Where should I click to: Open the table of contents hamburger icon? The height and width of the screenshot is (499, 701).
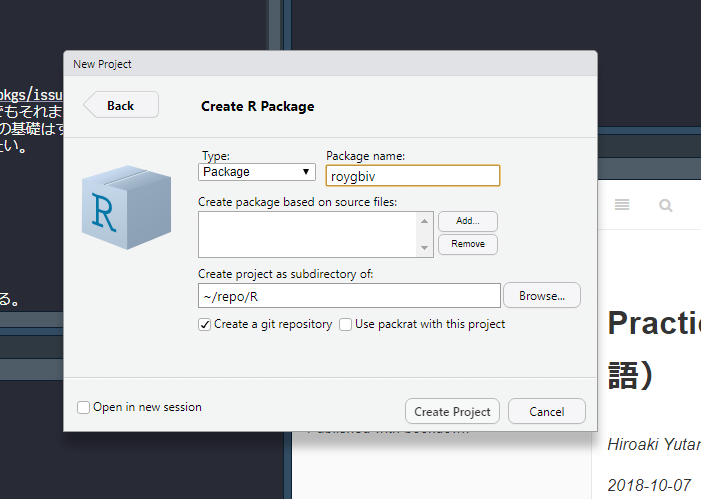click(622, 205)
